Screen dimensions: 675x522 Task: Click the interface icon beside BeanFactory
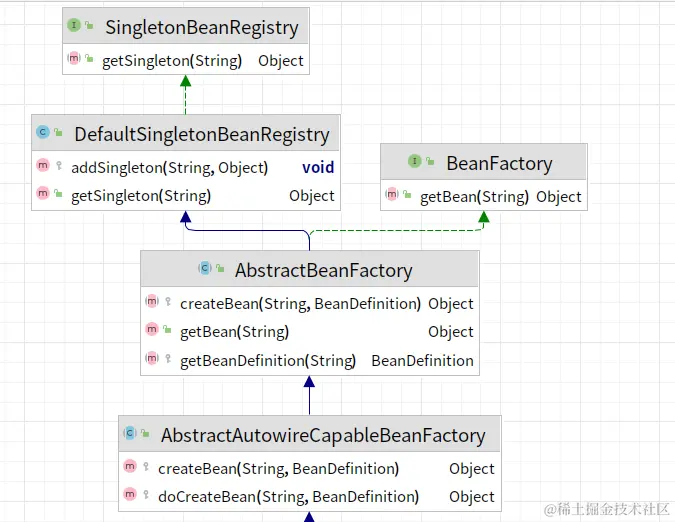(415, 161)
